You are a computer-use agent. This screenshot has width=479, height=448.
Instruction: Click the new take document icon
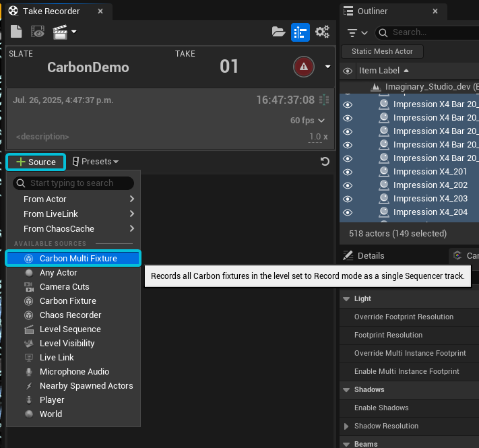(16, 32)
